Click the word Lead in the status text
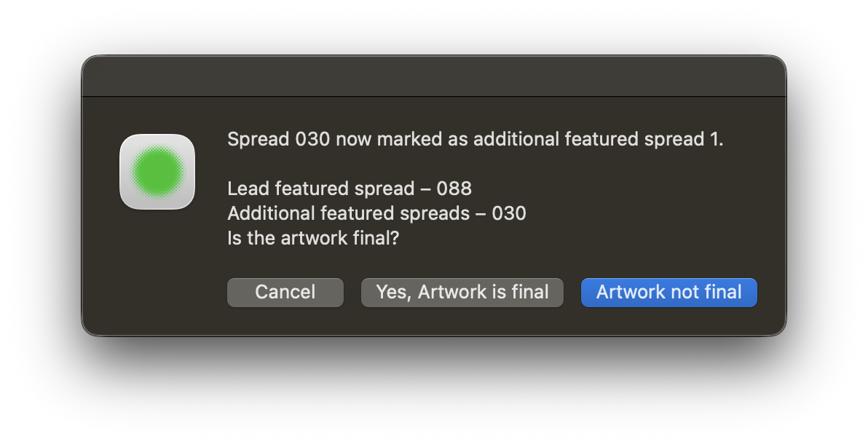This screenshot has width=868, height=444. (x=248, y=189)
